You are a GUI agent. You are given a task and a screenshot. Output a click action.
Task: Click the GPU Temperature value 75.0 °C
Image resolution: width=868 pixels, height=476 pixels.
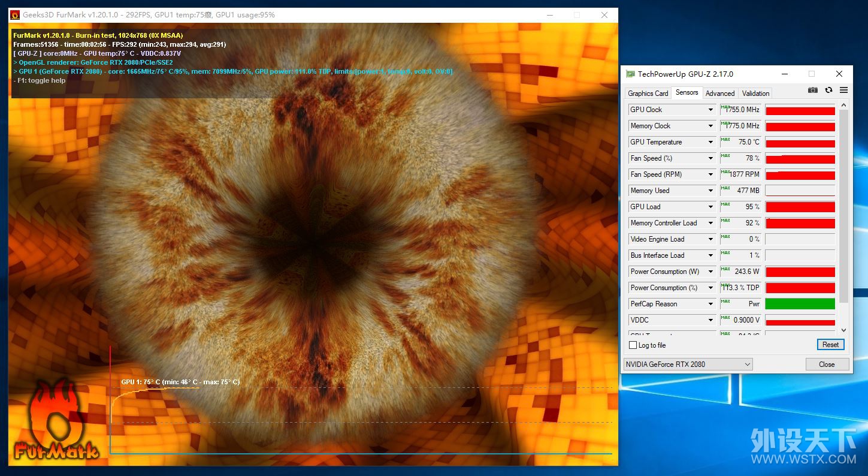coord(740,142)
